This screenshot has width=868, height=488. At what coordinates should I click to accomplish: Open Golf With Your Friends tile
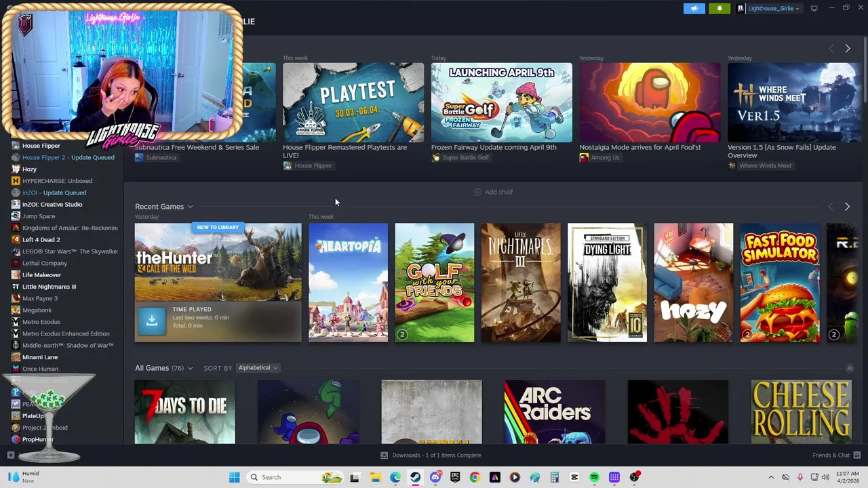pyautogui.click(x=435, y=283)
